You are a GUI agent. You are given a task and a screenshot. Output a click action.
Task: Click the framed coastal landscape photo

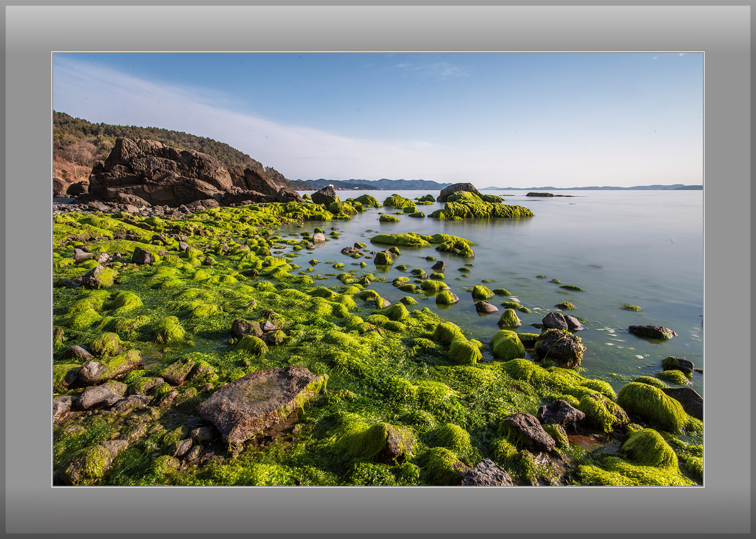(x=378, y=269)
